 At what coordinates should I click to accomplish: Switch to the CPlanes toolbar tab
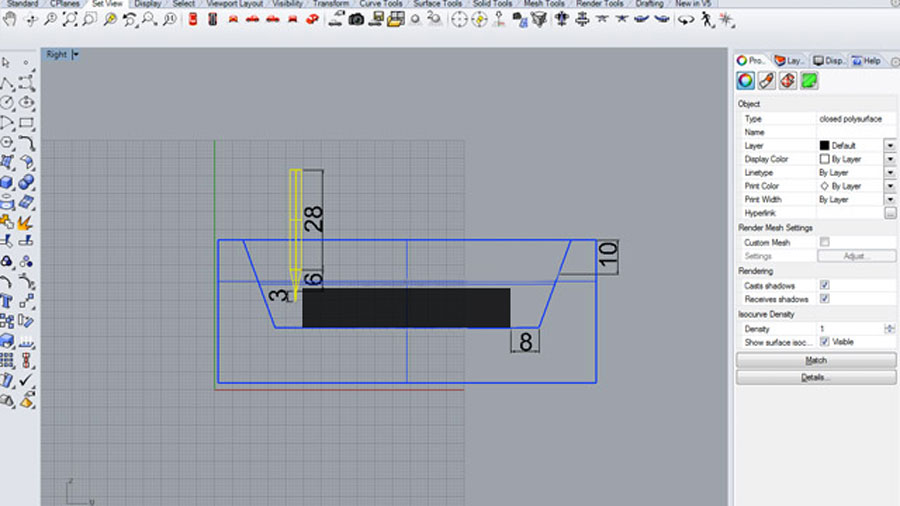click(x=64, y=3)
